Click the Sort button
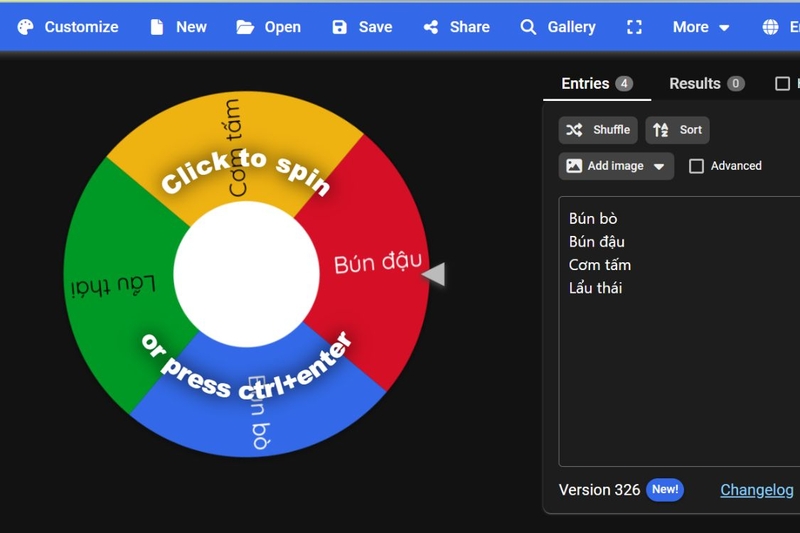Screen dimensions: 800x533 coord(677,130)
